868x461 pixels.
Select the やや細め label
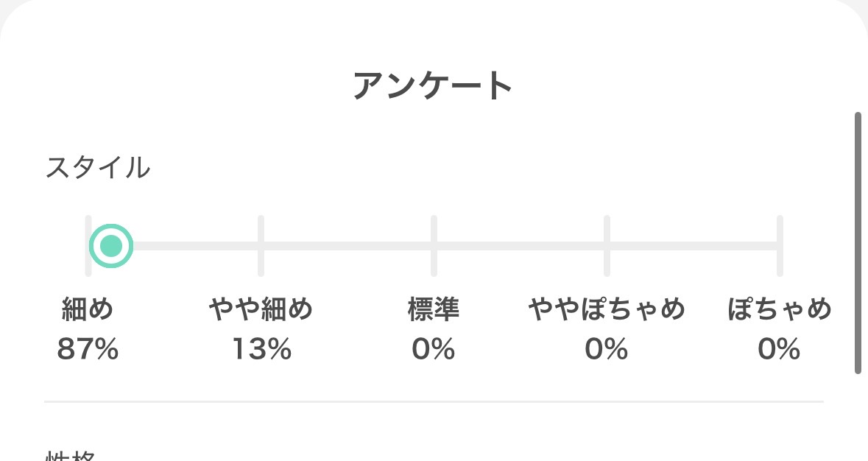click(x=261, y=309)
